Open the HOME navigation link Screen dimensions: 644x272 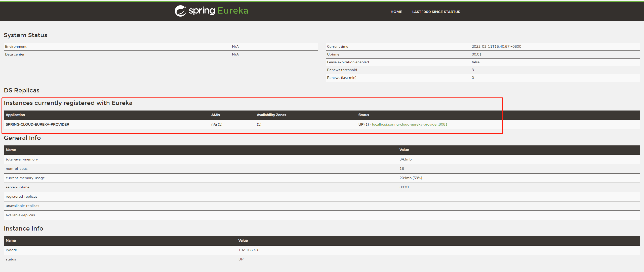(396, 12)
